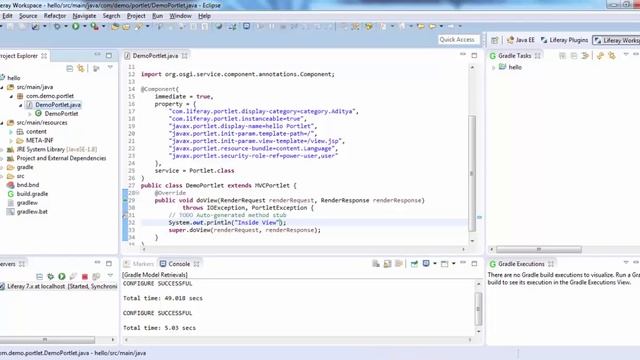Toggle Link with Editor in Project Explorer

pos(81,68)
